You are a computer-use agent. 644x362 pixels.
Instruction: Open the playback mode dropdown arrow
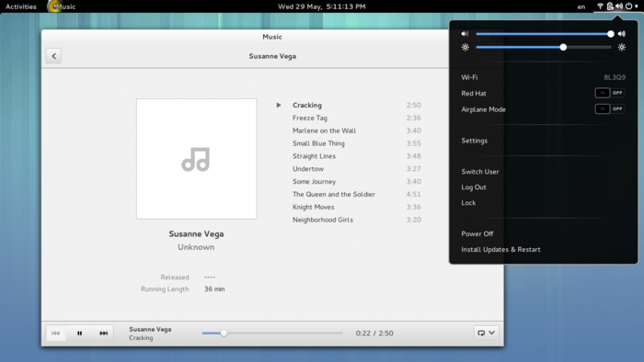click(491, 333)
